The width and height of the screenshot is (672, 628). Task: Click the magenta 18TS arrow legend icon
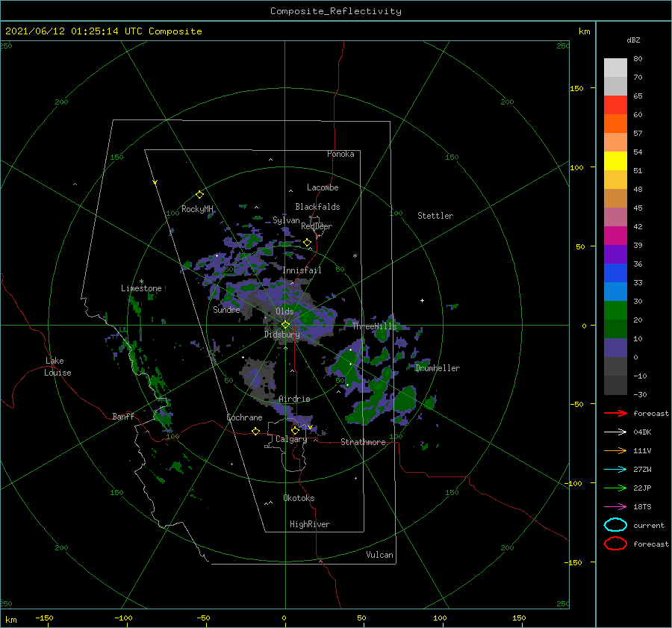coord(615,507)
